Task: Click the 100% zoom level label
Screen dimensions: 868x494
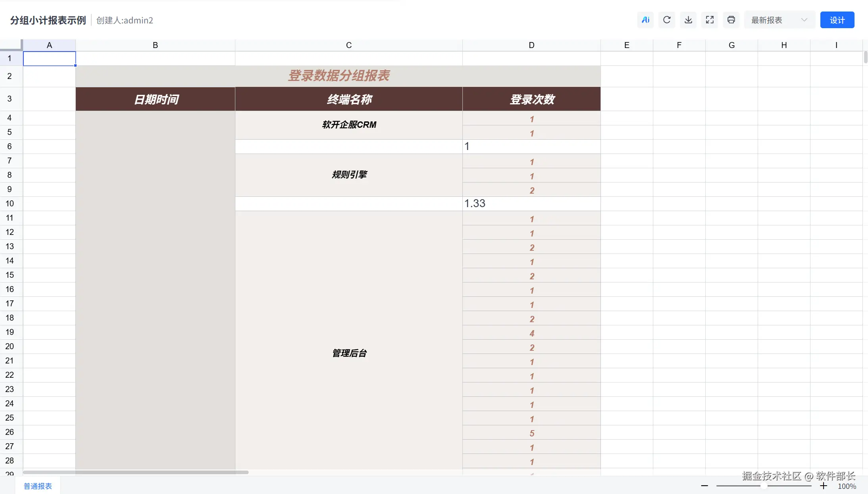Action: 847,486
